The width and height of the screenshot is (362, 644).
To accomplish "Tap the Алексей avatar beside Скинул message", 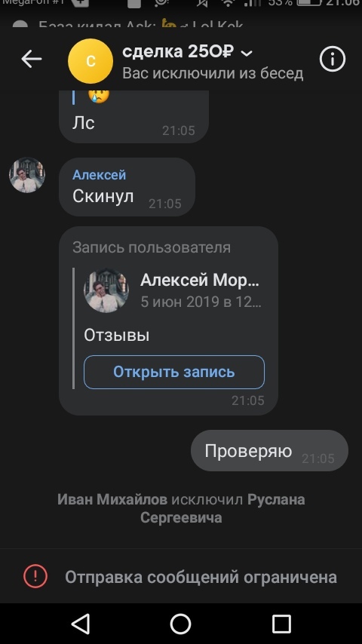I will pyautogui.click(x=27, y=175).
